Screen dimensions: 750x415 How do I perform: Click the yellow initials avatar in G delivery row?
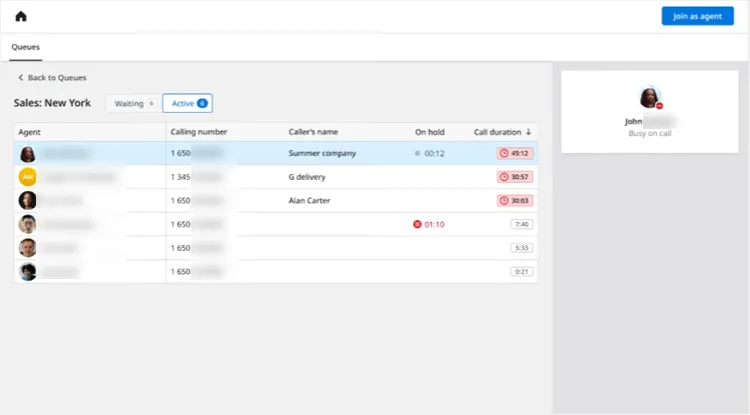[x=27, y=177]
